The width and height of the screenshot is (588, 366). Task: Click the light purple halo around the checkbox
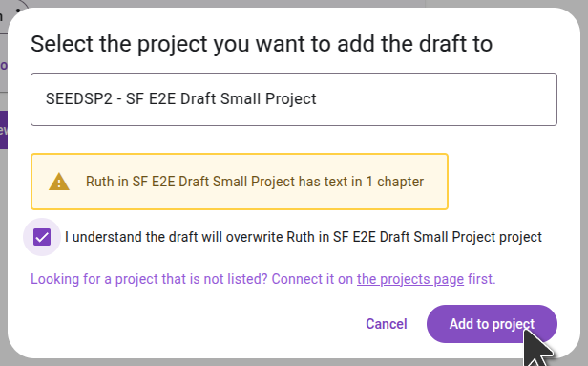[x=28, y=237]
